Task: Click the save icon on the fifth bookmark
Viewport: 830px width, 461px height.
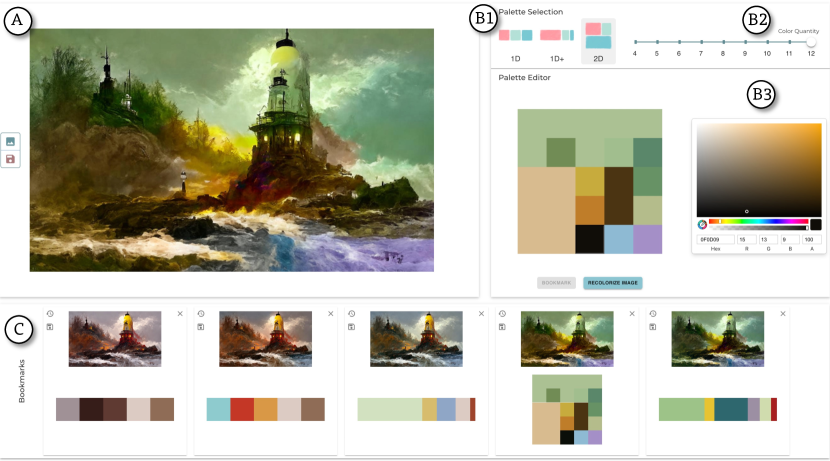Action: pos(653,327)
